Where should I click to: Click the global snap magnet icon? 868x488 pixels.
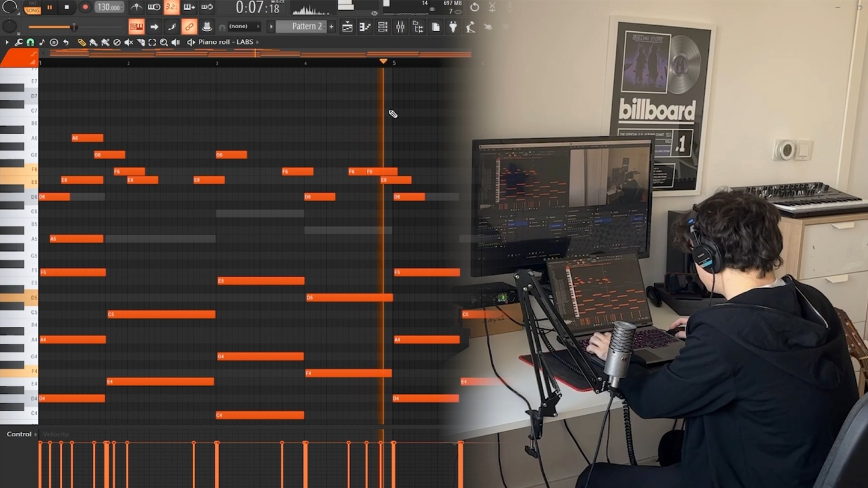[222, 27]
